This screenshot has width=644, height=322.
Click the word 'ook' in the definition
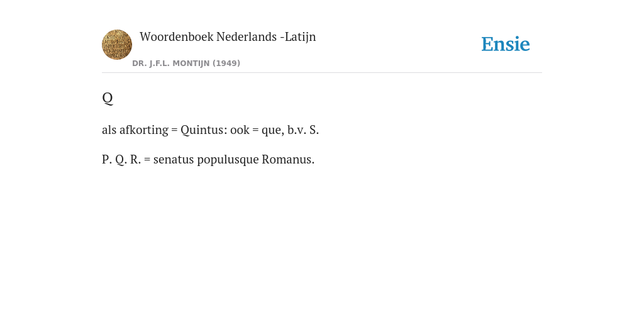tap(240, 130)
